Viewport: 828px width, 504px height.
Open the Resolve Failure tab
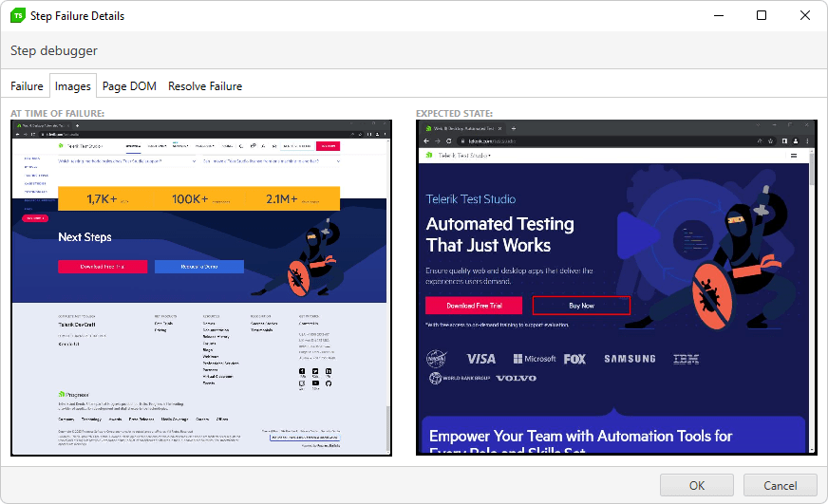[205, 86]
